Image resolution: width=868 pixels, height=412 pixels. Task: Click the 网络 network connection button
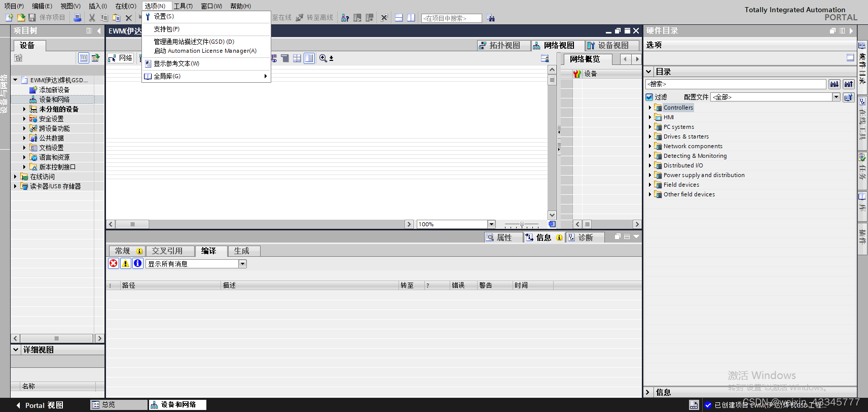(x=121, y=58)
